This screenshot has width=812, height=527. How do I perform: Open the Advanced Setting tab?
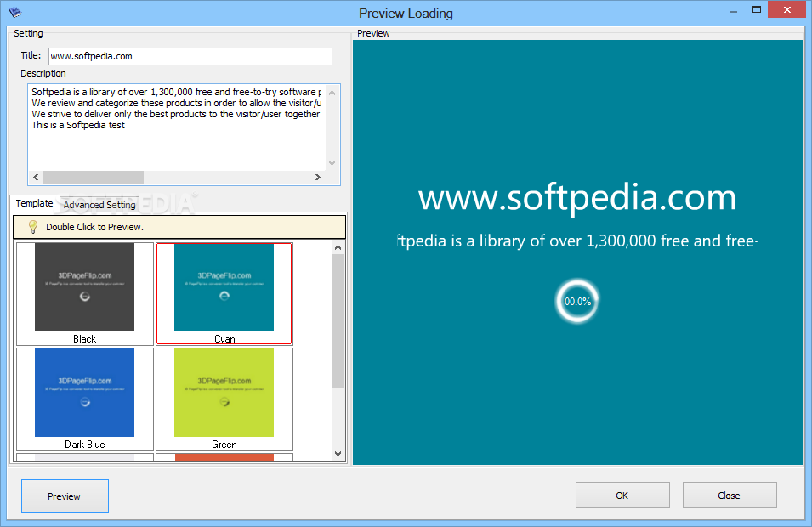99,205
